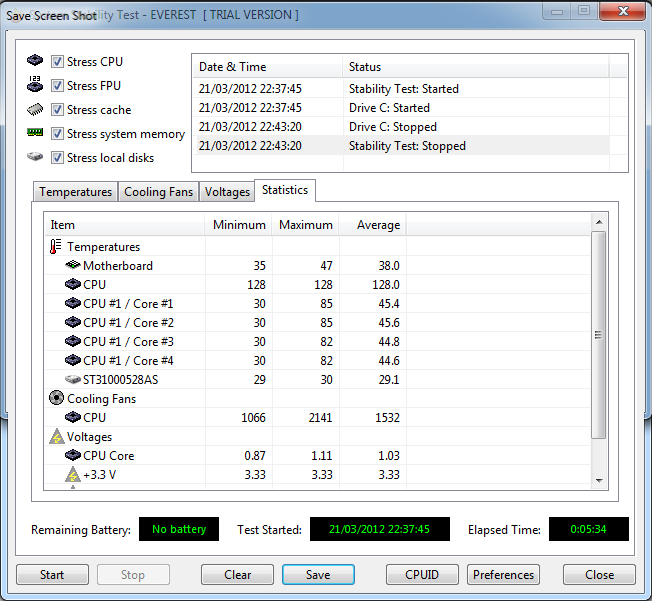The height and width of the screenshot is (601, 652).
Task: Click the CPU #1 / Core #4 icon
Action: (x=73, y=360)
